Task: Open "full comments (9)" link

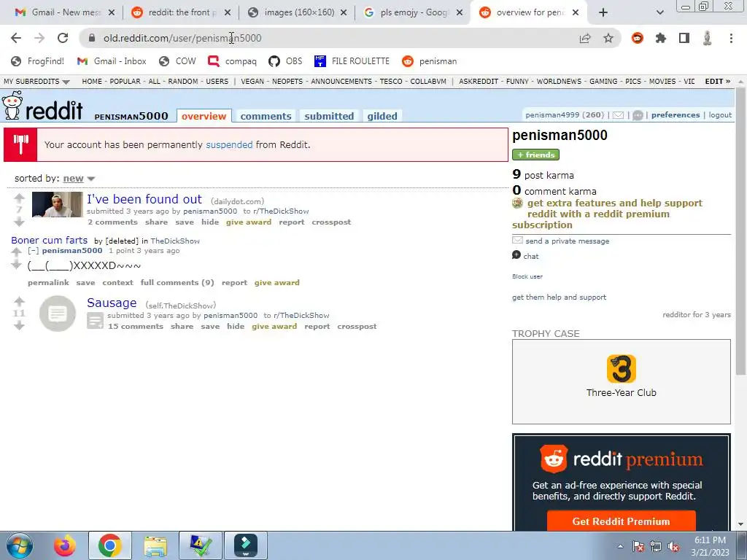Action: (x=177, y=283)
